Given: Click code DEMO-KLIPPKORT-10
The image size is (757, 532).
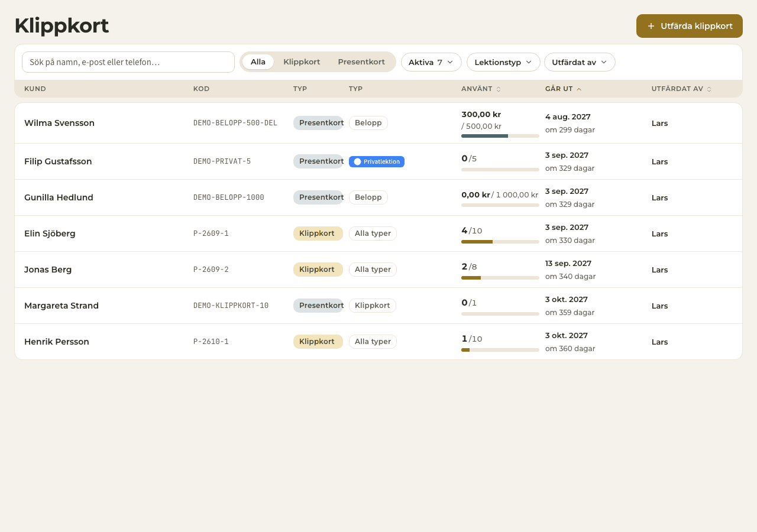Looking at the screenshot, I should point(231,306).
